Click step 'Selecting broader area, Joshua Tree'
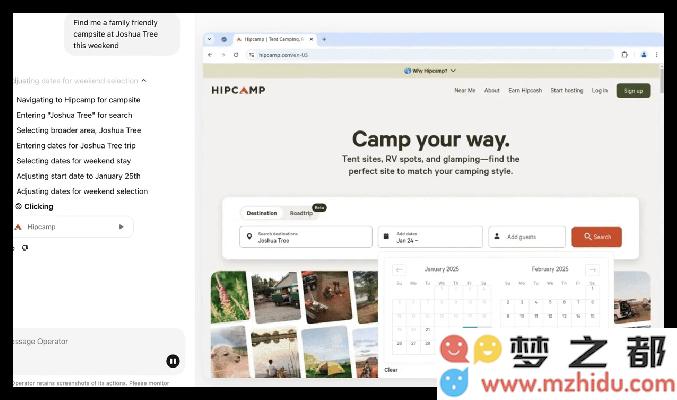Screen dimensions: 677x400 pos(79,130)
